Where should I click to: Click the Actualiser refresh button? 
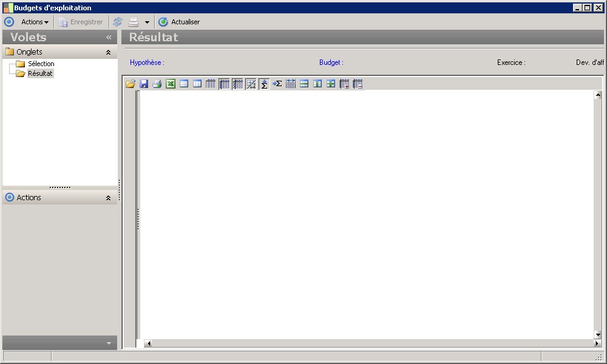pos(179,22)
